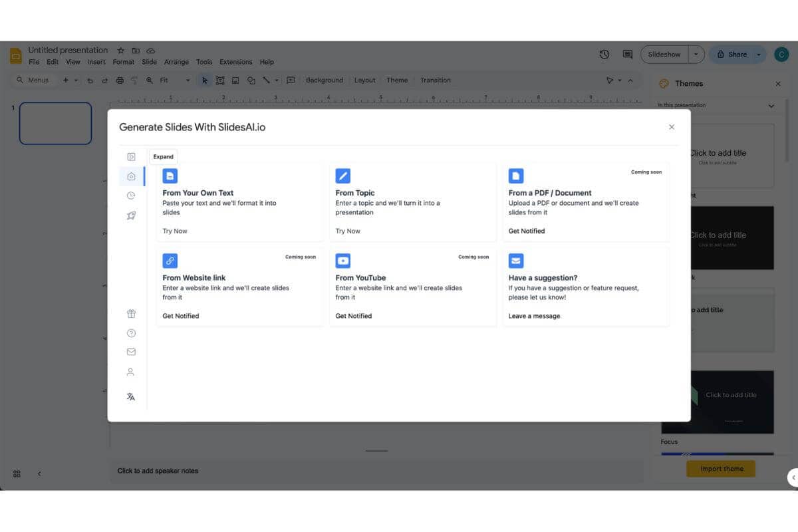This screenshot has width=798, height=532.
Task: Open the Slideshow options dropdown arrow
Action: click(x=696, y=55)
